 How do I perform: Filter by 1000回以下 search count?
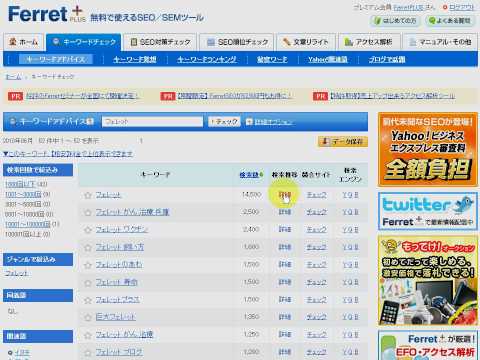21,184
